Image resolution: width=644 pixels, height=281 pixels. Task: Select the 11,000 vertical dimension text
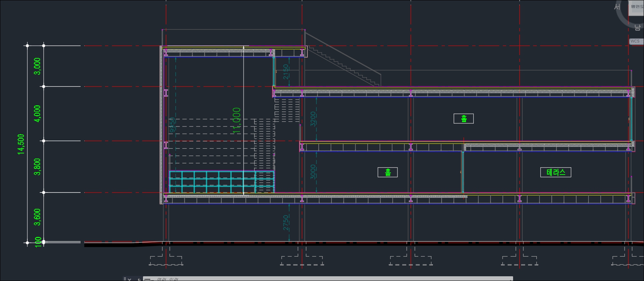click(x=237, y=120)
